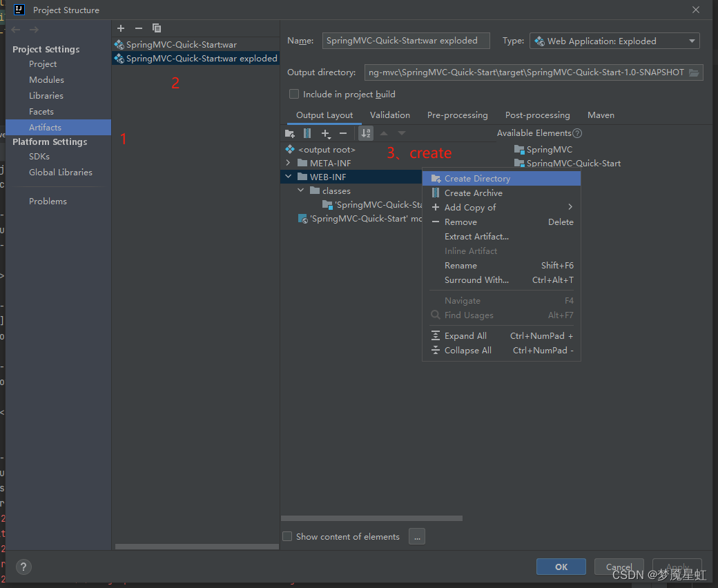Click the Cancel button

pyautogui.click(x=619, y=567)
